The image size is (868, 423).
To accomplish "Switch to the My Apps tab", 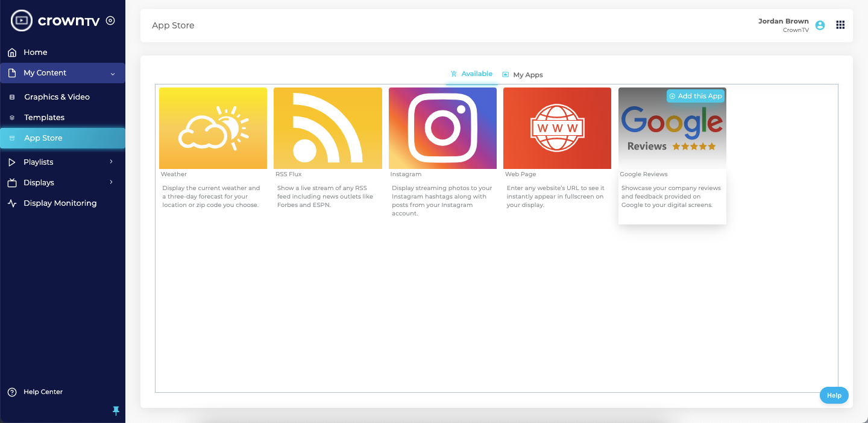I will tap(523, 75).
